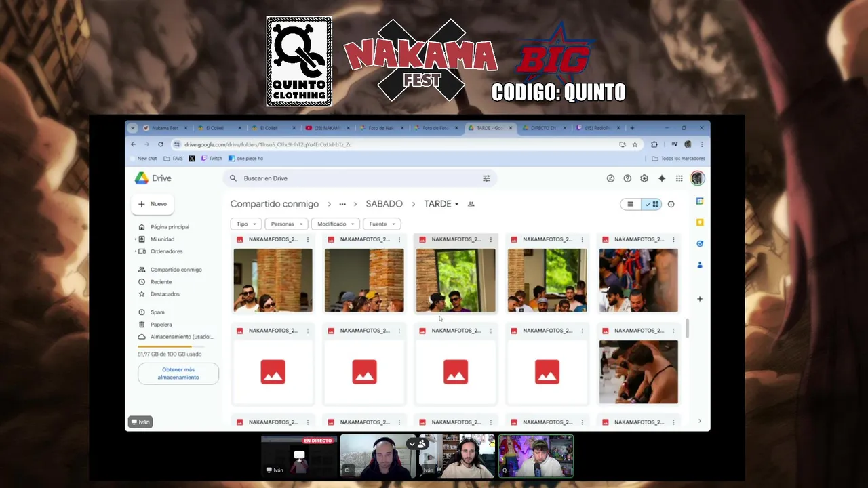Open Google Calendar in the side panel
This screenshot has height=488, width=868.
coord(700,201)
